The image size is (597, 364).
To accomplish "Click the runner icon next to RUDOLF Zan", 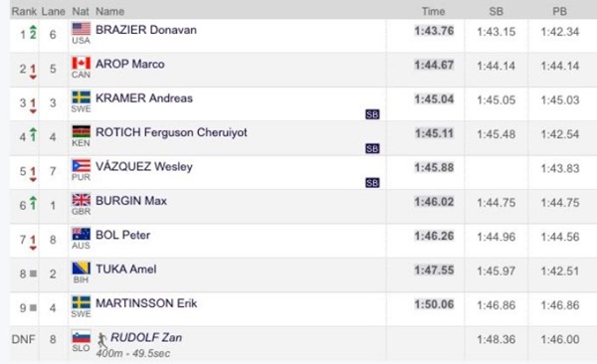I will [x=101, y=339].
